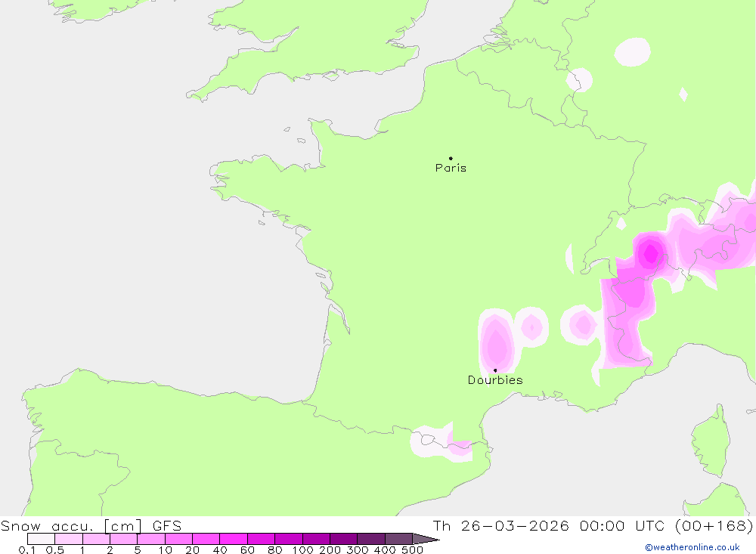This screenshot has height=554, width=756.
Task: Open the weatheronline.co.uk copyright link
Action: point(692,547)
